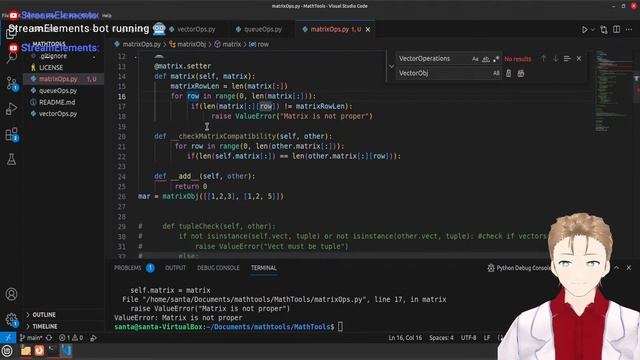Toggle Preserve Case in replace box
Screen dimensions: 640x360
coord(496,73)
